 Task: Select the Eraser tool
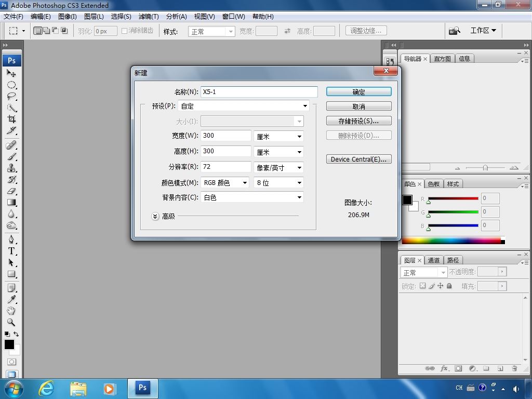(x=11, y=191)
